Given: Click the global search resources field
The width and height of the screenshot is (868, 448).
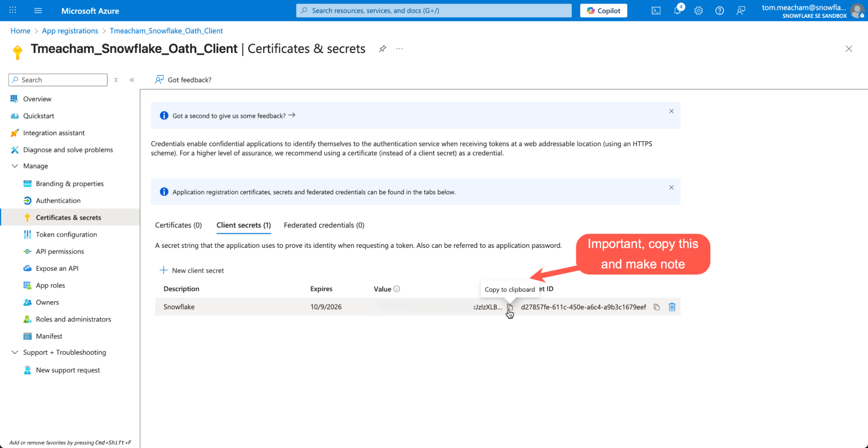Looking at the screenshot, I should tap(433, 11).
